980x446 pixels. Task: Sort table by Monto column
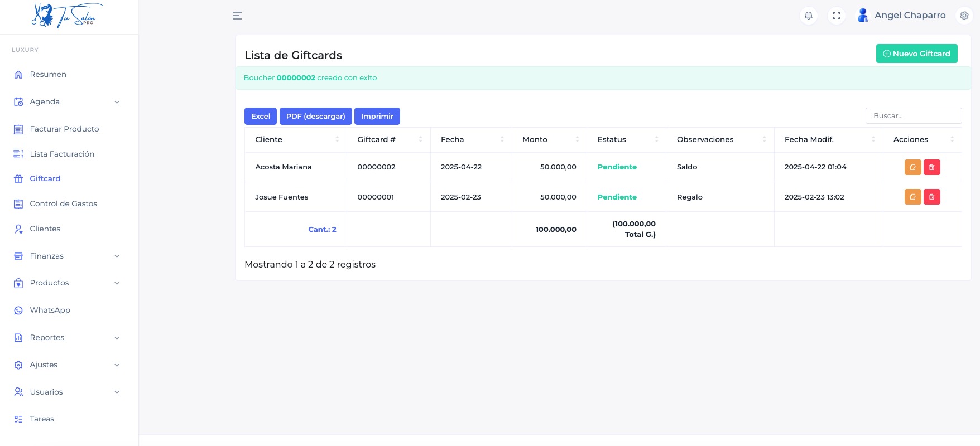tap(549, 139)
